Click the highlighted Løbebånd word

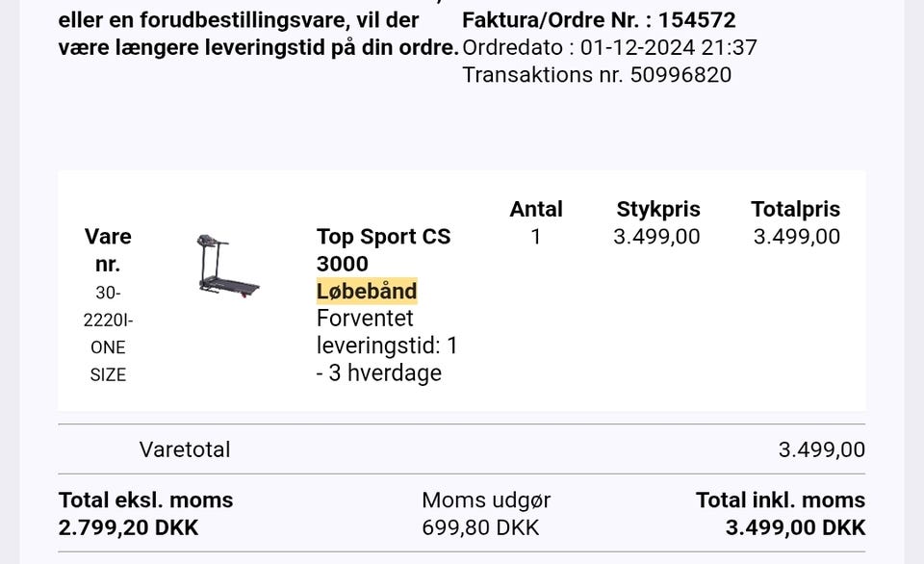coord(367,291)
